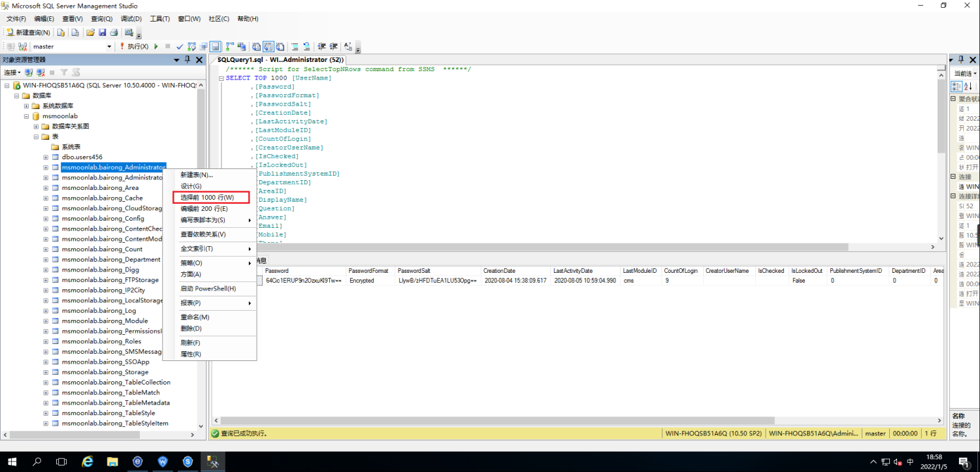Toggle IntelliSense Enabled in the SQL toolbar
This screenshot has height=472, width=980.
click(x=215, y=46)
